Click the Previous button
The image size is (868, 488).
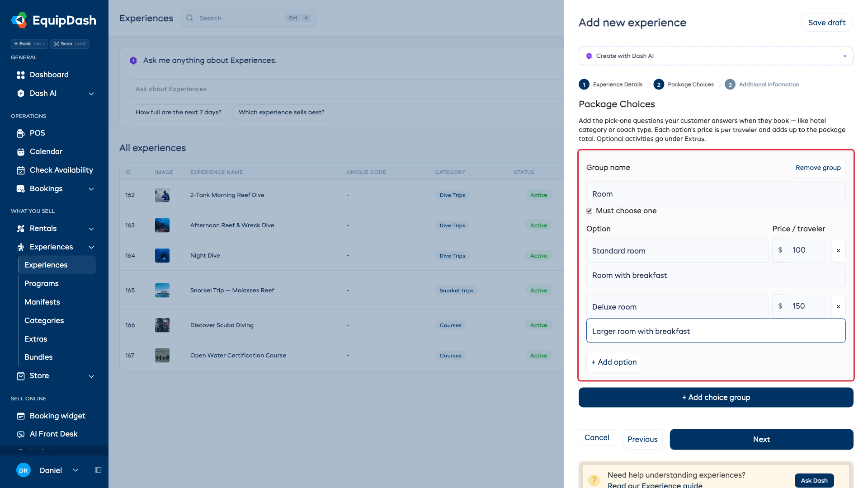coord(642,439)
